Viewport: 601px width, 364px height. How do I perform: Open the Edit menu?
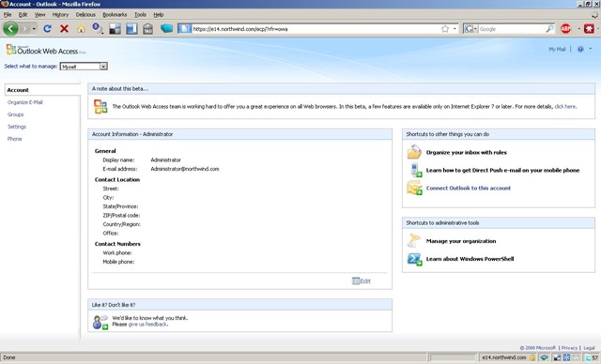pos(23,15)
